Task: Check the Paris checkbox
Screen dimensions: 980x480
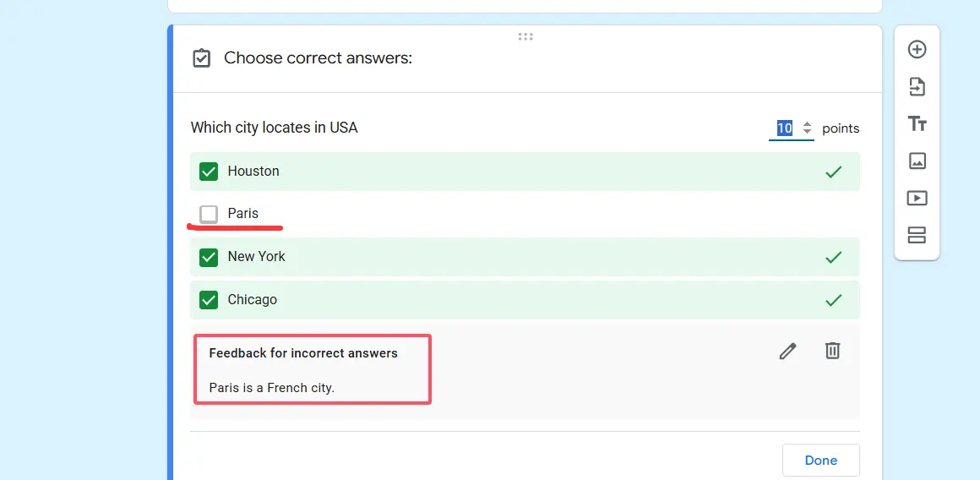Action: [209, 214]
